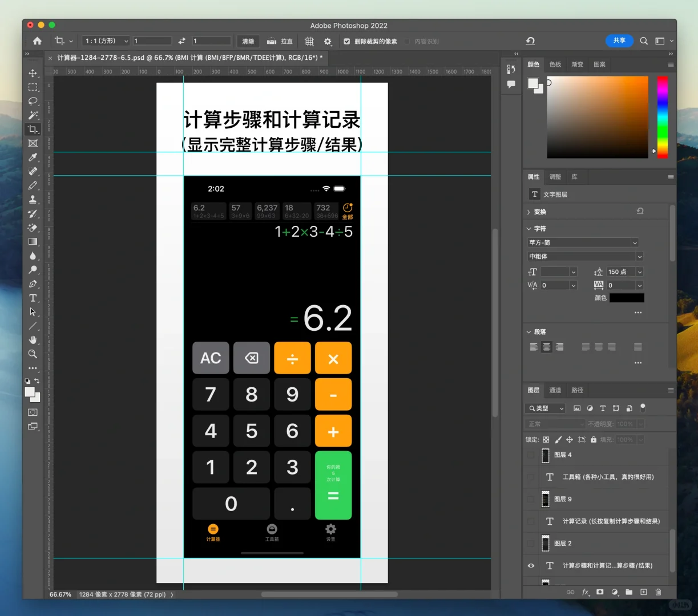
Task: Select the Crop tool
Action: [33, 129]
